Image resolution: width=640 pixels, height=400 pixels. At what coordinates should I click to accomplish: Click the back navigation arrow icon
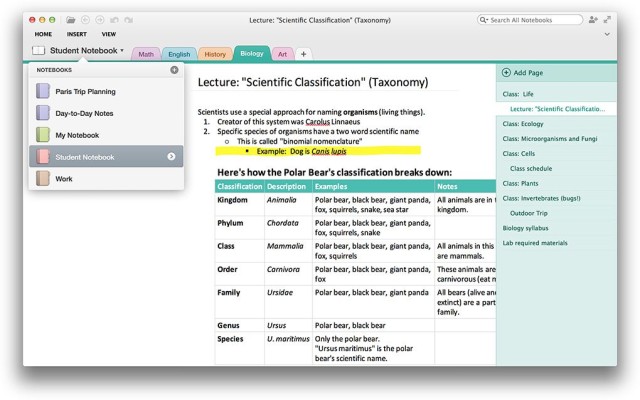(x=85, y=19)
